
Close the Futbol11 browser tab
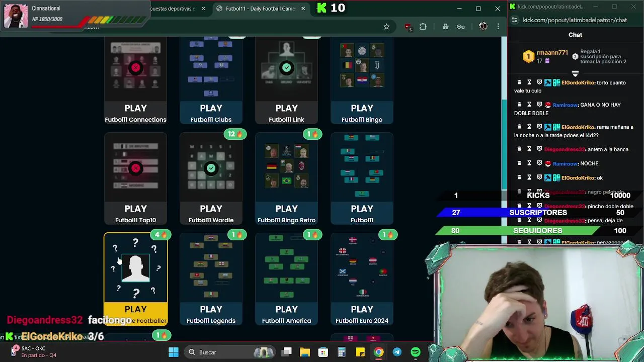click(x=303, y=9)
